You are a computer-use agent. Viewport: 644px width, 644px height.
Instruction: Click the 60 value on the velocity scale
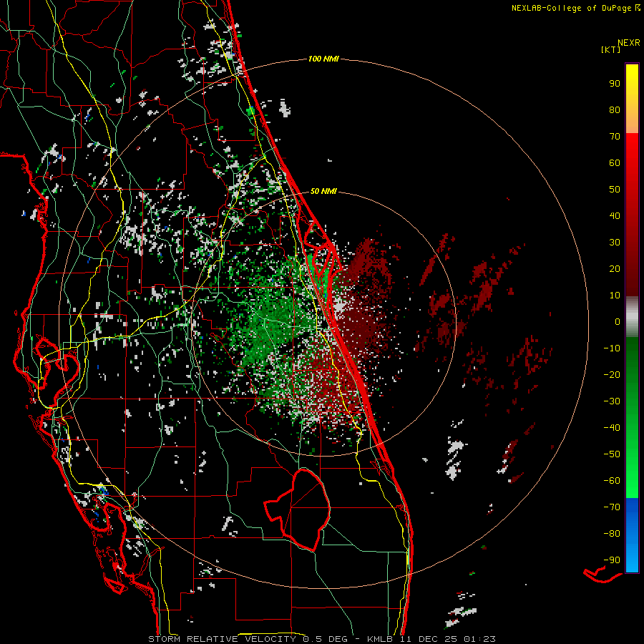[615, 162]
